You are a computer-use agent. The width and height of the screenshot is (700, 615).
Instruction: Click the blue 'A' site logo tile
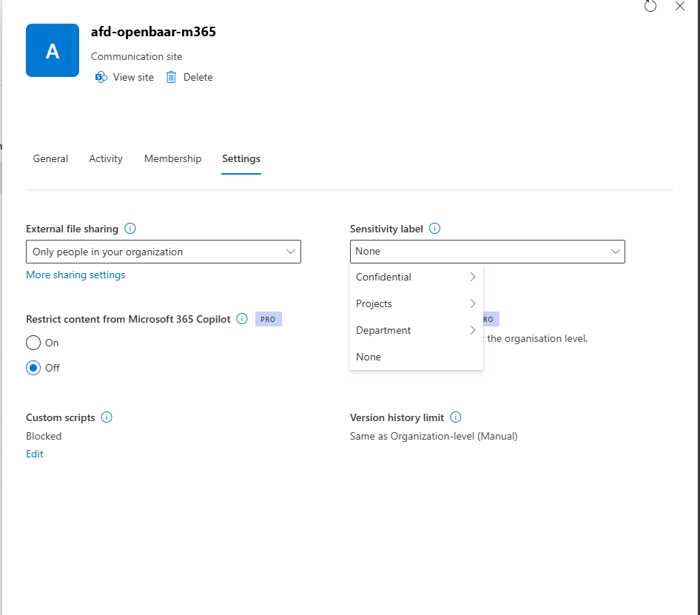click(x=53, y=50)
